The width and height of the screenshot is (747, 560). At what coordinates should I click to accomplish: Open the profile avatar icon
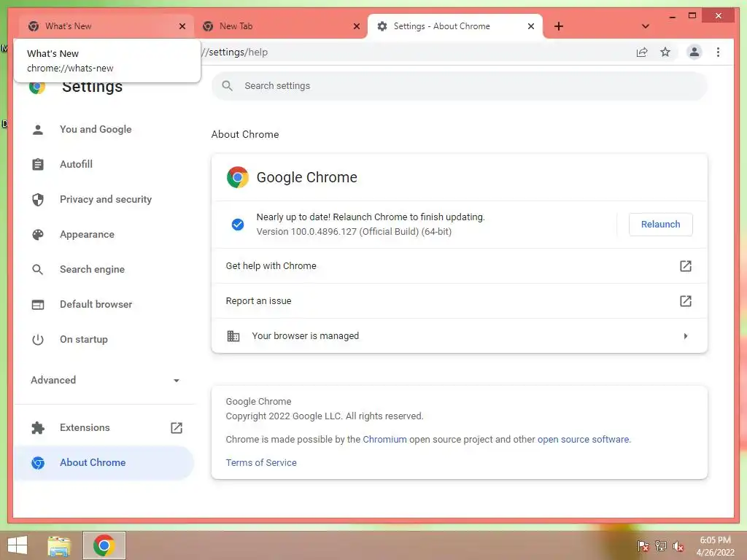pos(694,52)
